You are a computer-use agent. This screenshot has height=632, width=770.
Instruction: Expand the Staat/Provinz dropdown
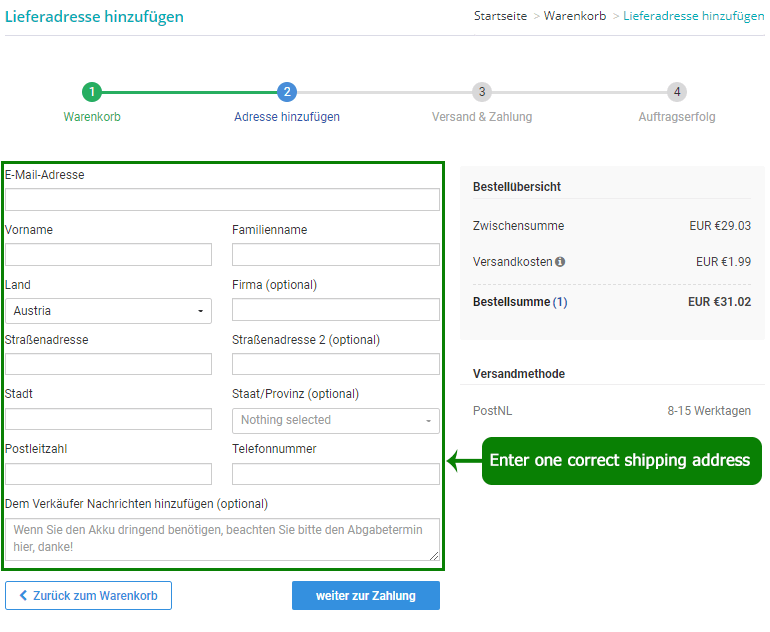[x=335, y=420]
